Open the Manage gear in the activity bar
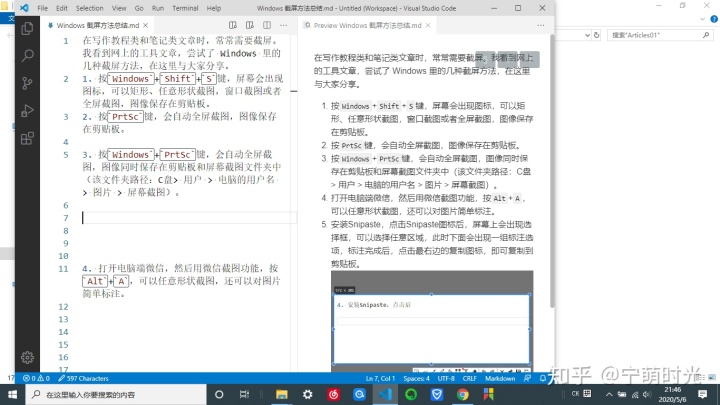This screenshot has height=405, width=720. click(27, 357)
